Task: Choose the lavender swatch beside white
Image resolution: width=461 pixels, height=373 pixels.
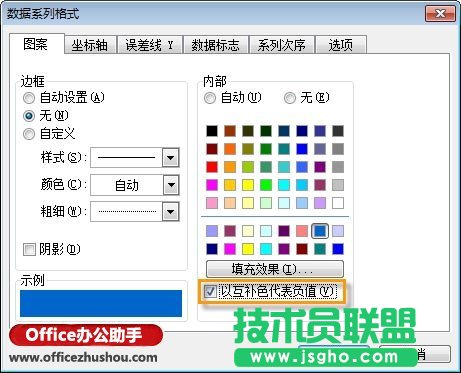Action: pos(320,203)
